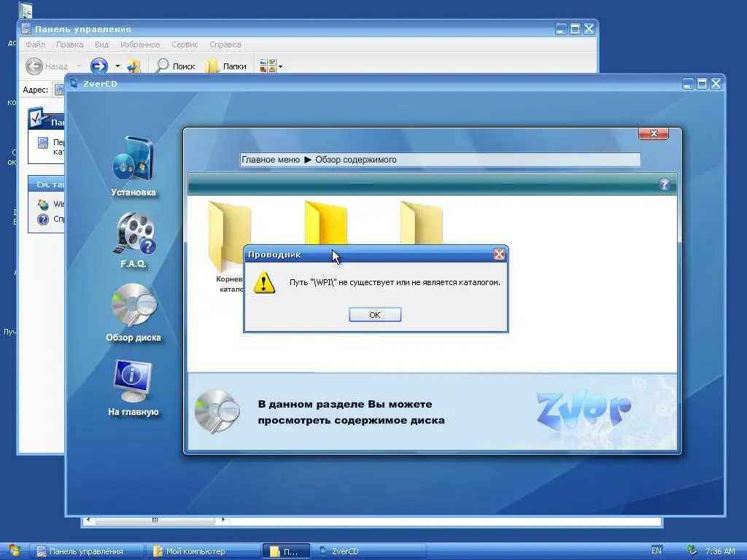
Task: Open the Справка menu in Панель управления
Action: [x=225, y=44]
